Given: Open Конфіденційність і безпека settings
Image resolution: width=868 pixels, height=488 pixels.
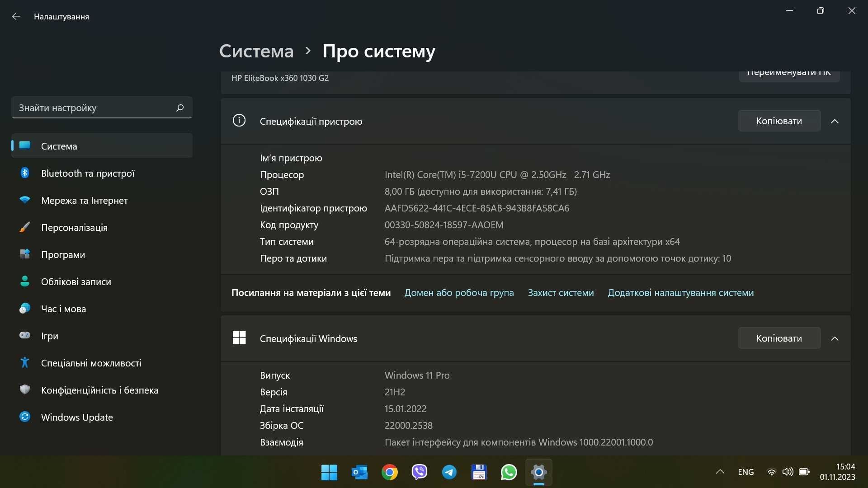Looking at the screenshot, I should click(102, 390).
